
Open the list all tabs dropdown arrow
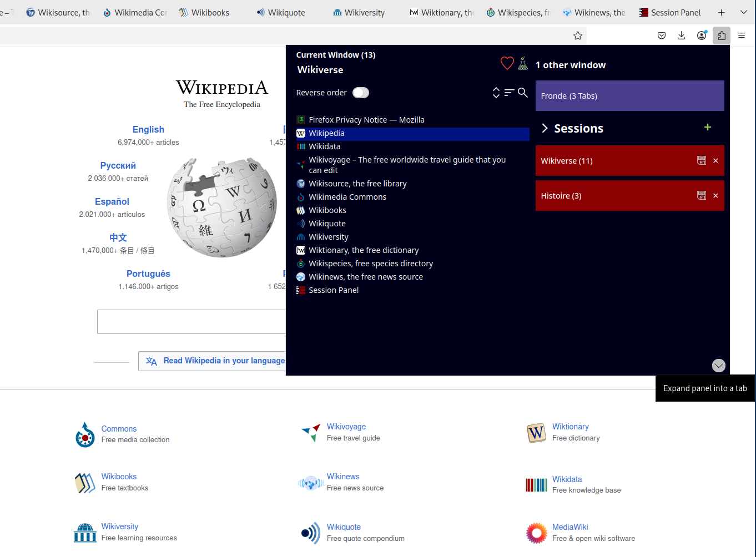(744, 12)
